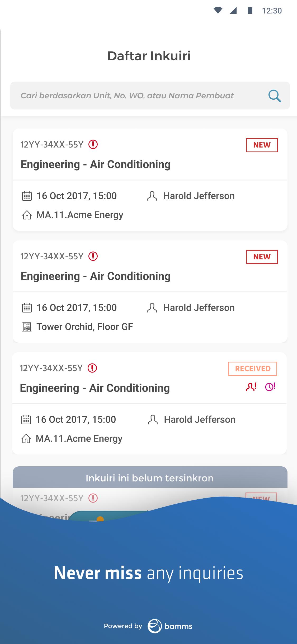Tap the Wi-Fi status bar icon
Screen dimensions: 297x644
[x=218, y=11]
